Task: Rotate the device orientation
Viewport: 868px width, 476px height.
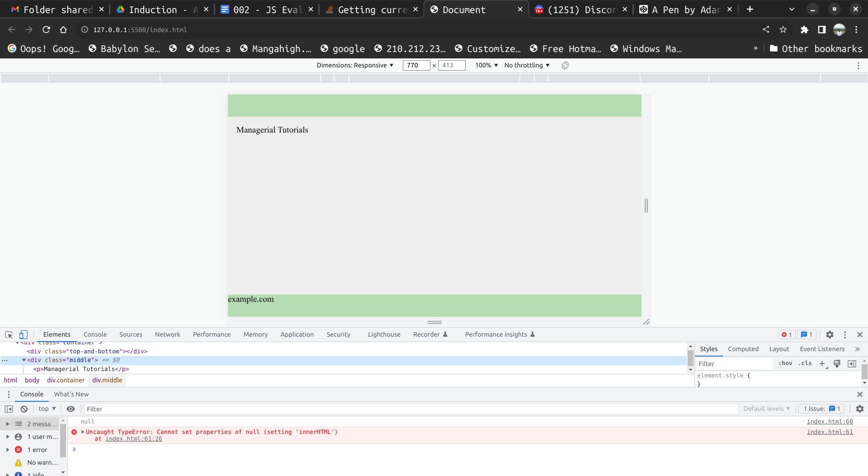Action: pyautogui.click(x=565, y=65)
